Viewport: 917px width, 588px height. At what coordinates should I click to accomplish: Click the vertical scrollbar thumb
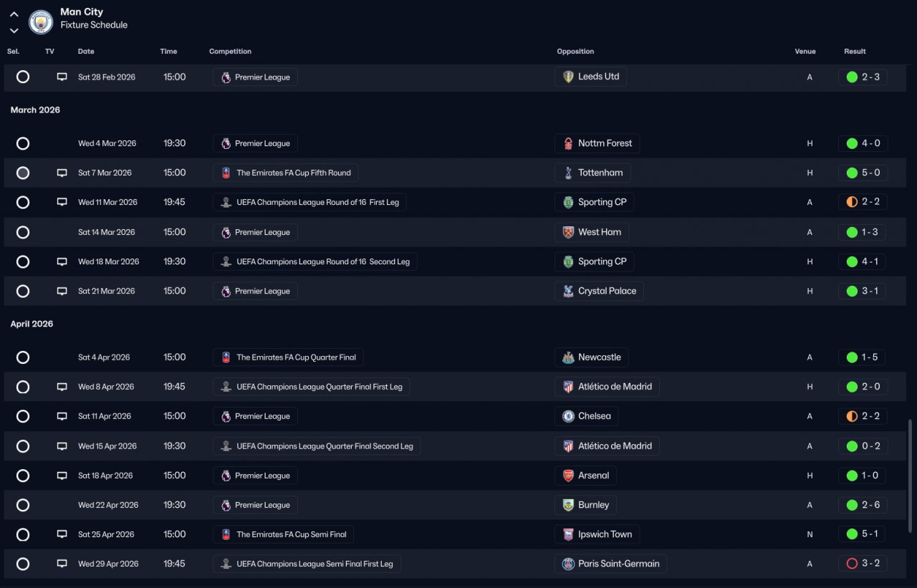click(910, 476)
